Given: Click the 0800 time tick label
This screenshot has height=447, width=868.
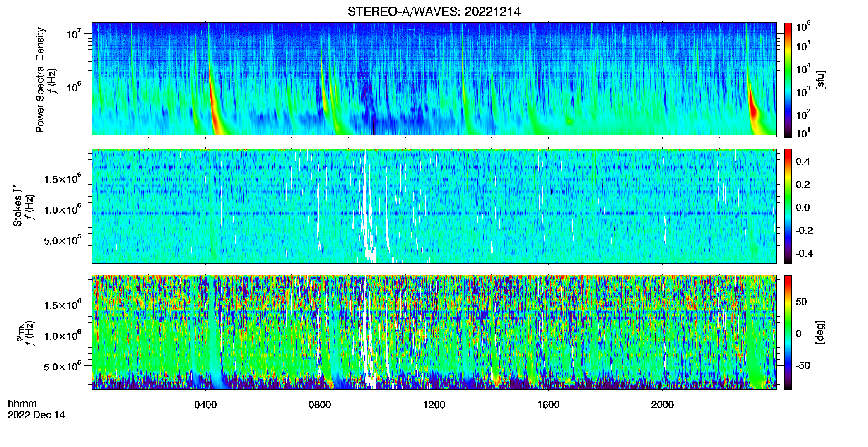Looking at the screenshot, I should (x=320, y=405).
